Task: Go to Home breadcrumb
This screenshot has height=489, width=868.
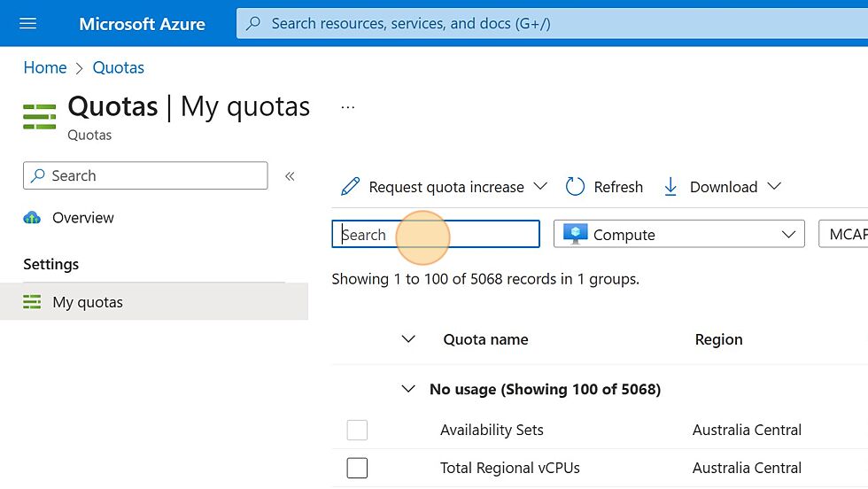Action: (x=45, y=67)
